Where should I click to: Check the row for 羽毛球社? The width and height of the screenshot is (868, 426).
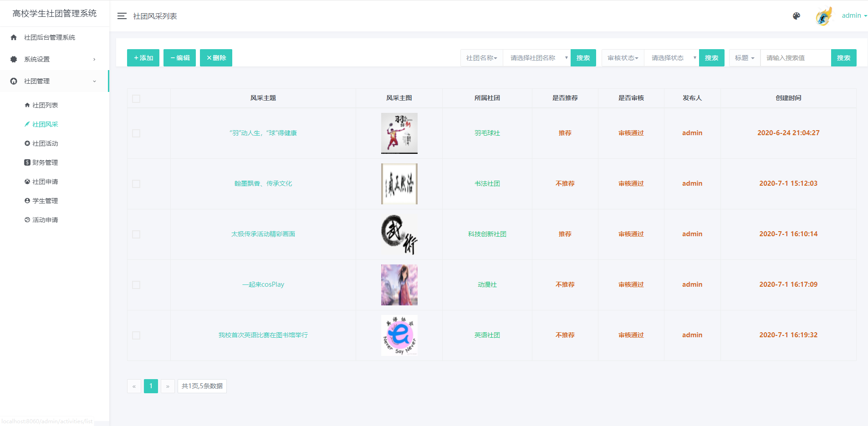(136, 133)
